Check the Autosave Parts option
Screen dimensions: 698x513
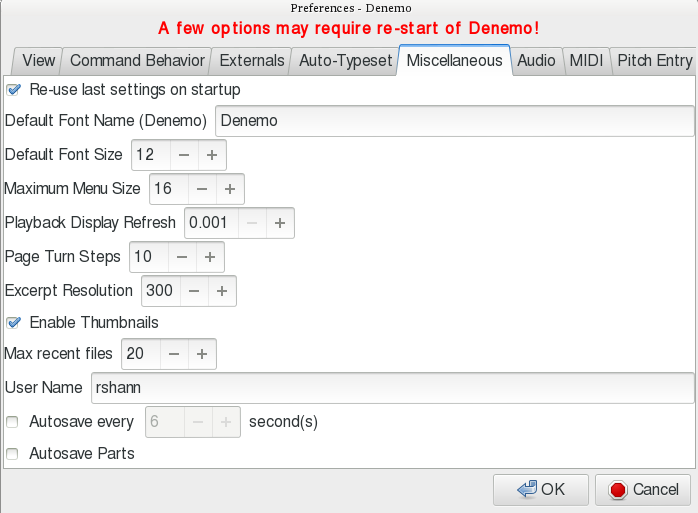(x=13, y=454)
